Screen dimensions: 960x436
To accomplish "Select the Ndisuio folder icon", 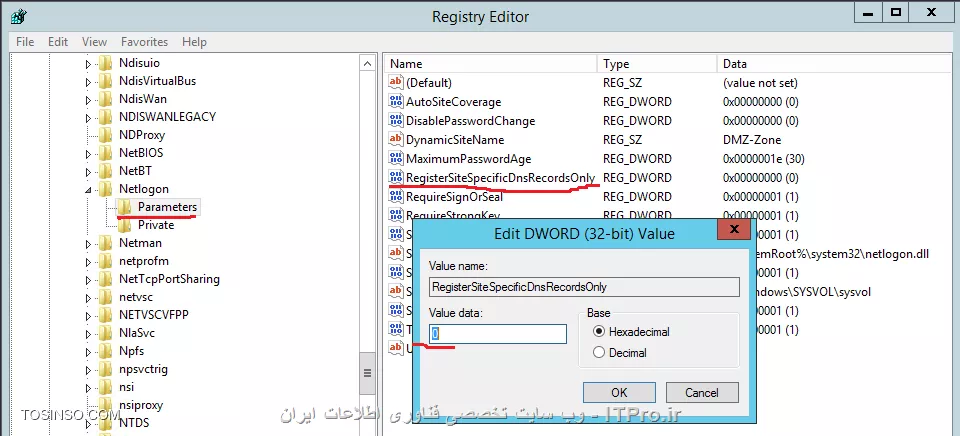I will coord(105,63).
